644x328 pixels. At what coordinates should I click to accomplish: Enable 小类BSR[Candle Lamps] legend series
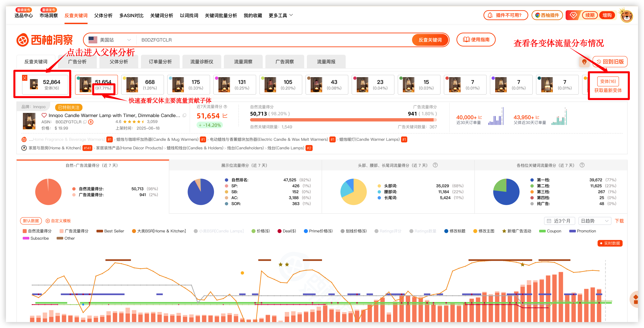click(x=218, y=231)
